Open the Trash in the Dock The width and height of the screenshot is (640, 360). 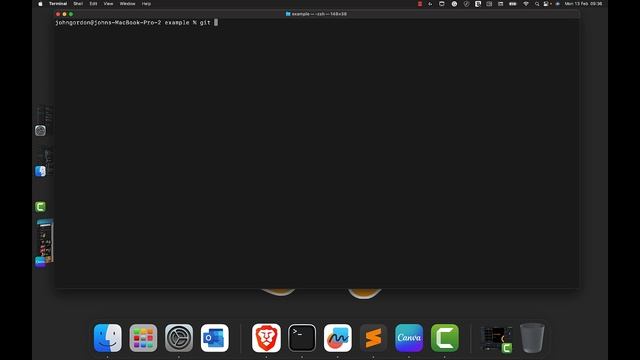pyautogui.click(x=532, y=338)
